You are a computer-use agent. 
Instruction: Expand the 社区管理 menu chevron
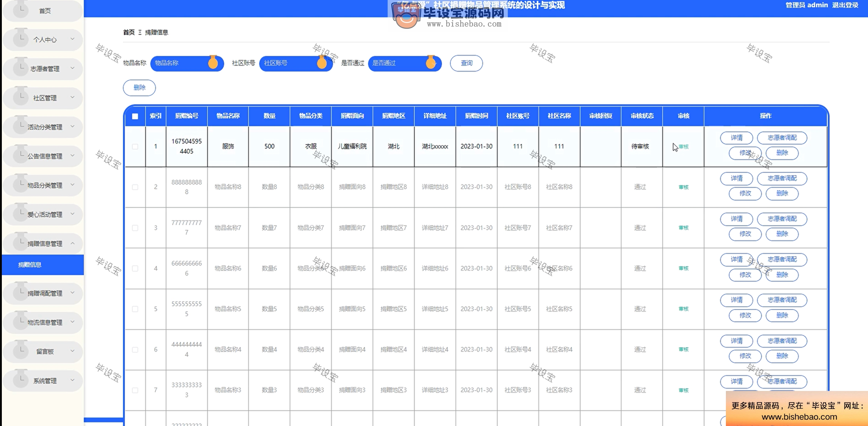coord(73,97)
